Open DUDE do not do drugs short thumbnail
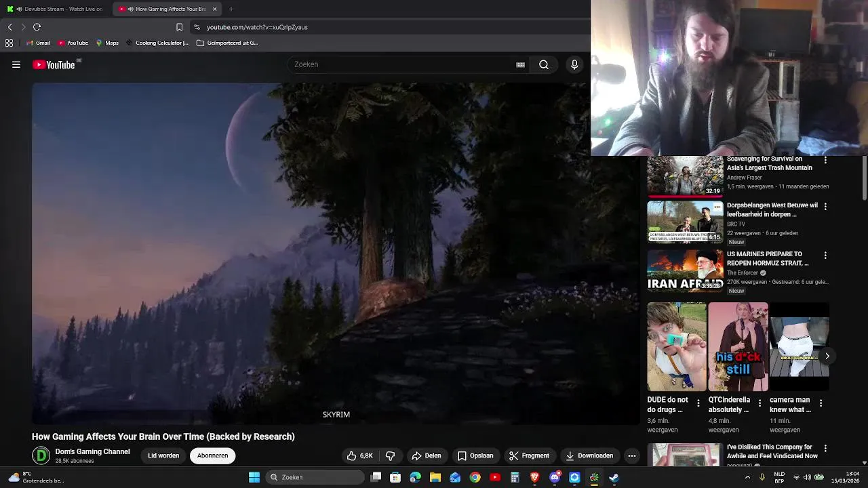Viewport: 868px width, 488px height. (677, 346)
